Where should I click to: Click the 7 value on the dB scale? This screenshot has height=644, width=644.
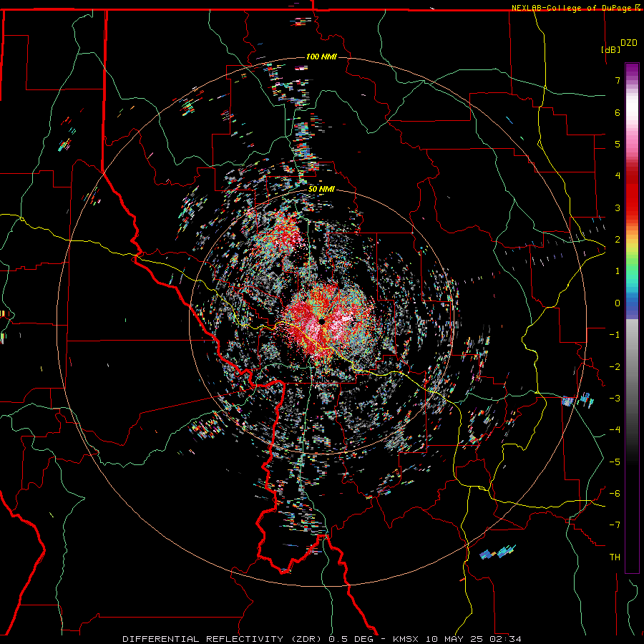(618, 80)
